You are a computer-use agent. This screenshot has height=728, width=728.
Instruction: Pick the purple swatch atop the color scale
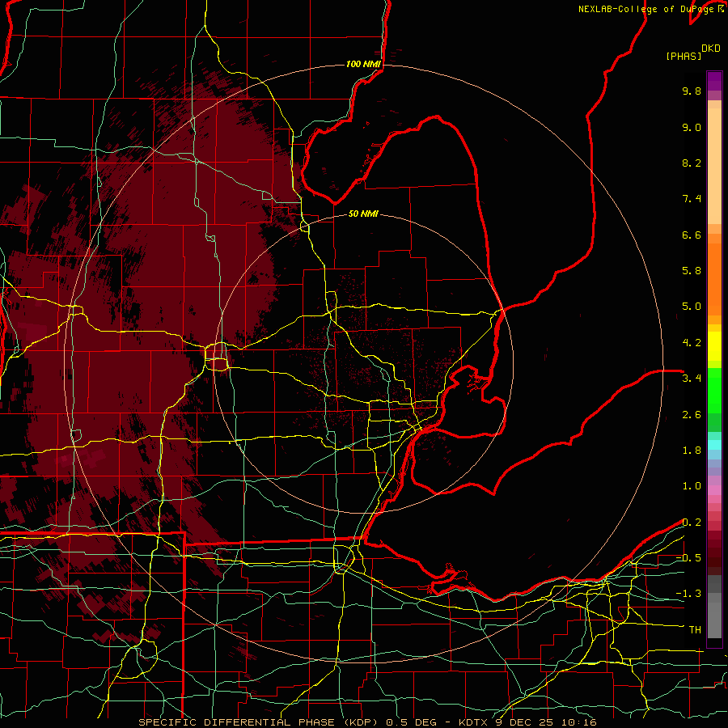[x=714, y=81]
